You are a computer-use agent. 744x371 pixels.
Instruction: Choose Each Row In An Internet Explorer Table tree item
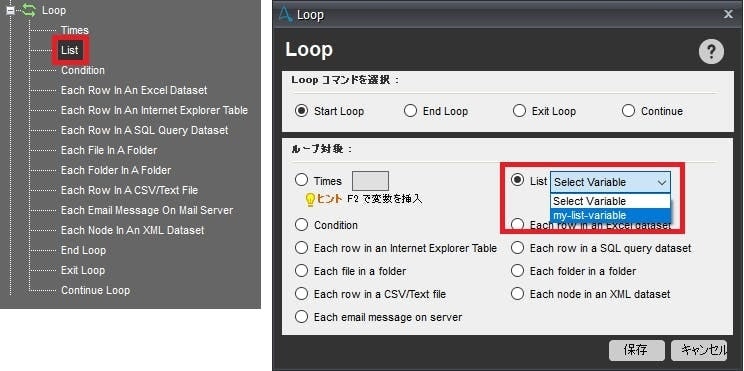tap(154, 110)
